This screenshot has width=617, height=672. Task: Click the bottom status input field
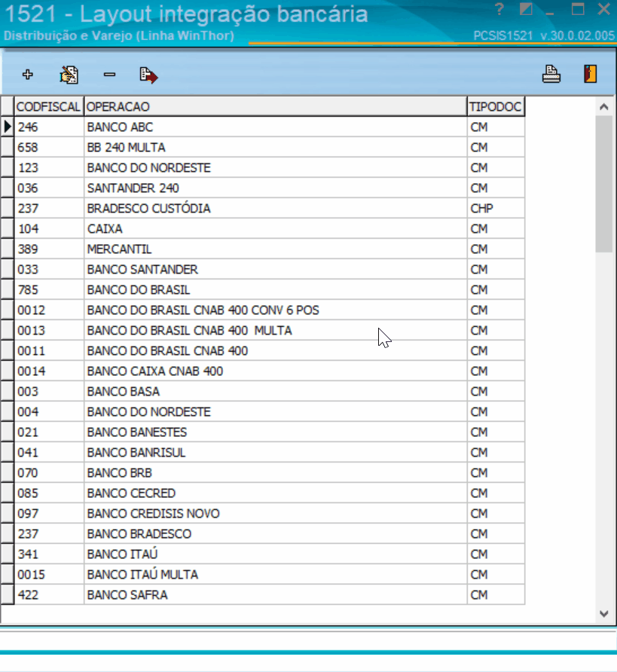click(x=308, y=641)
